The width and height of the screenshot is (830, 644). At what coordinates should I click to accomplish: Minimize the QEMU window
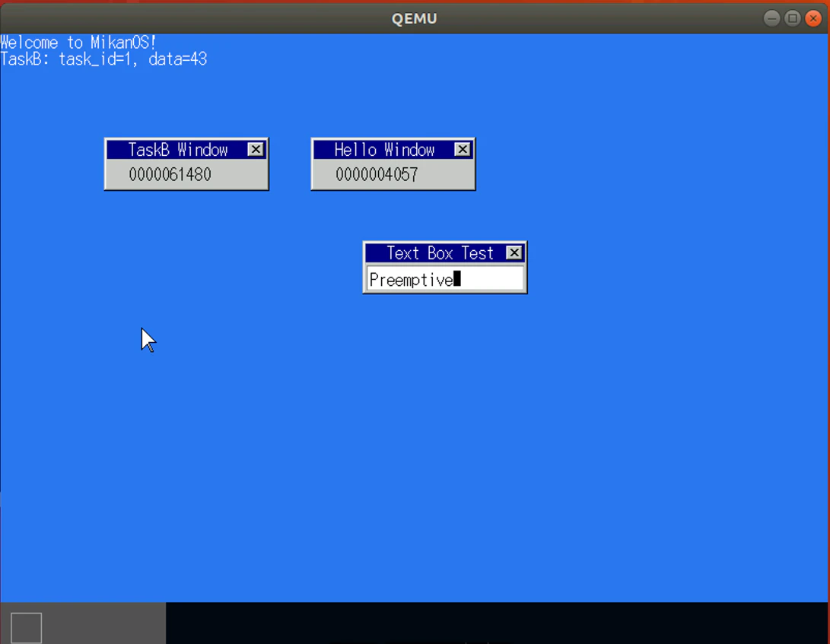tap(771, 18)
